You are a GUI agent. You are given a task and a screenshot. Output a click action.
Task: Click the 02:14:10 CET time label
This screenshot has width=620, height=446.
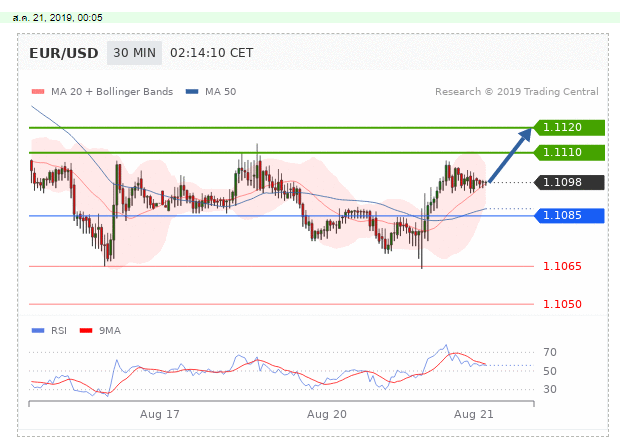tap(212, 53)
